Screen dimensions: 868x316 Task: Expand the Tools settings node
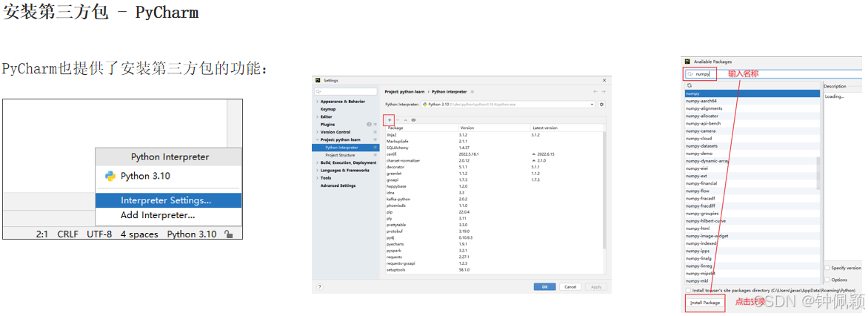pyautogui.click(x=317, y=178)
